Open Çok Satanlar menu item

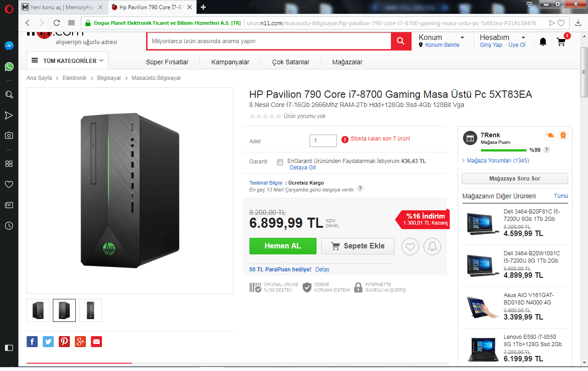pyautogui.click(x=291, y=62)
